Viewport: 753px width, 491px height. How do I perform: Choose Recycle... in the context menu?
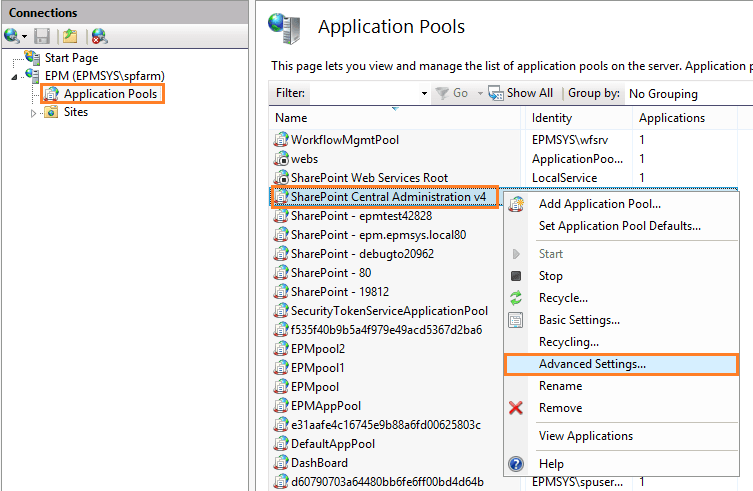tap(563, 298)
